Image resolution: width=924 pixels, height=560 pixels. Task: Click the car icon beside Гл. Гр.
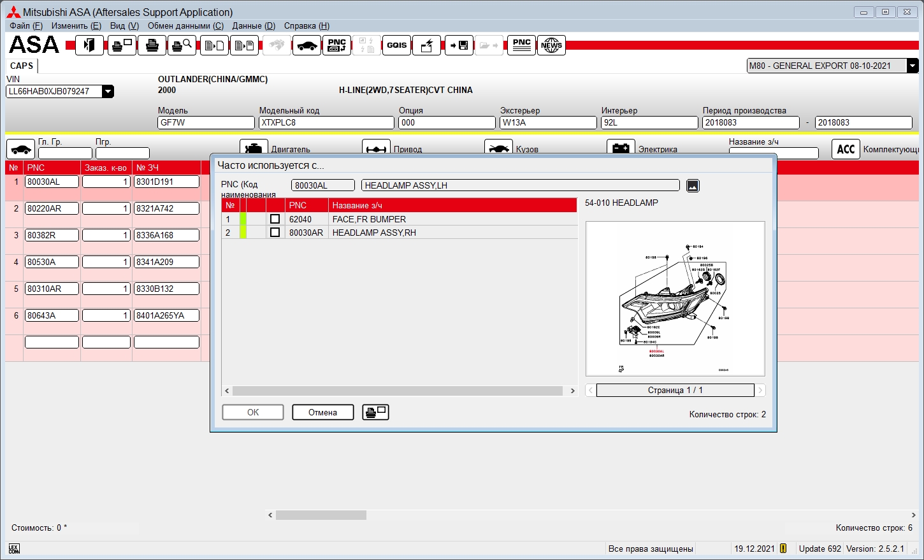(x=20, y=149)
